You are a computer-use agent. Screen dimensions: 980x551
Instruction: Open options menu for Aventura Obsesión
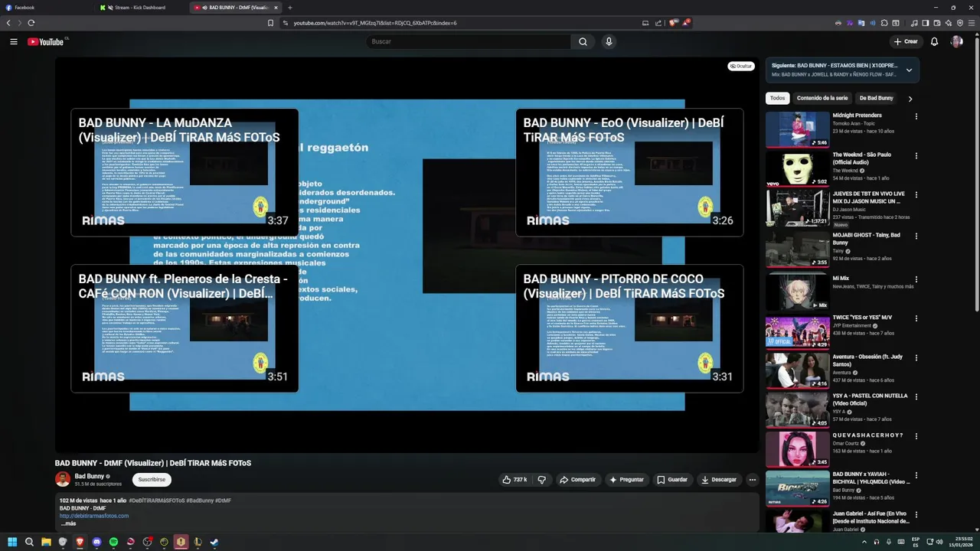(x=916, y=358)
